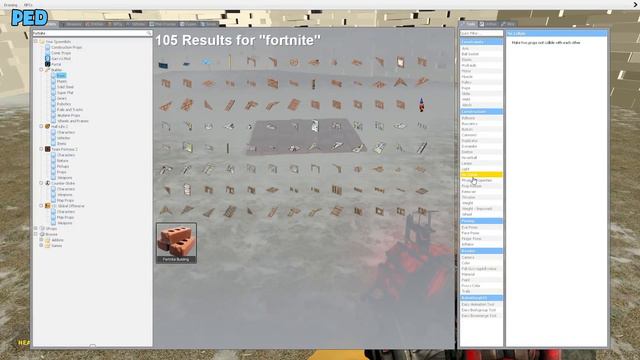
Task: Click the Garry's Mod game icon in tree
Action: 48,58
